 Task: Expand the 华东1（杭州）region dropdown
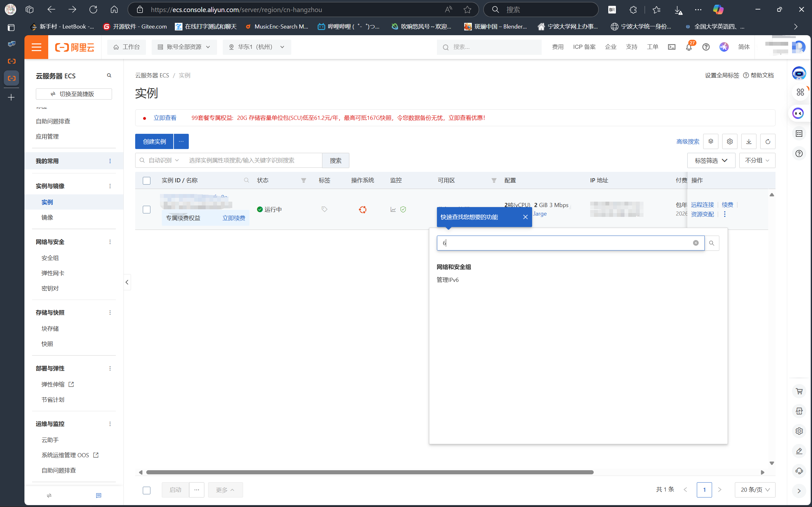(x=257, y=47)
